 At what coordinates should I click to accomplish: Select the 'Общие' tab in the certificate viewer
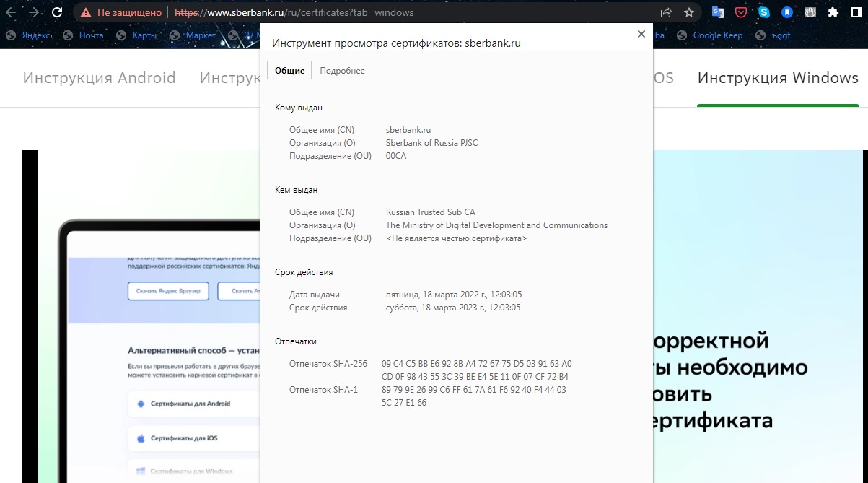pyautogui.click(x=289, y=70)
